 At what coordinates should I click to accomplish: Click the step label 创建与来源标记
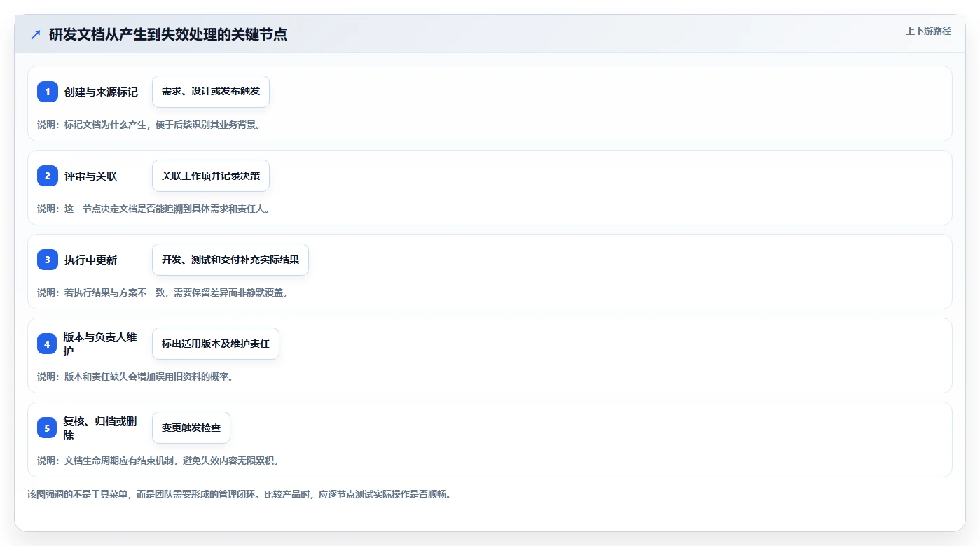click(101, 92)
